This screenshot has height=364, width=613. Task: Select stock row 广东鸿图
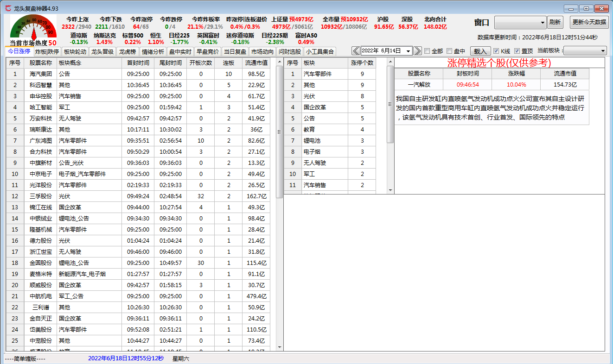138,140
